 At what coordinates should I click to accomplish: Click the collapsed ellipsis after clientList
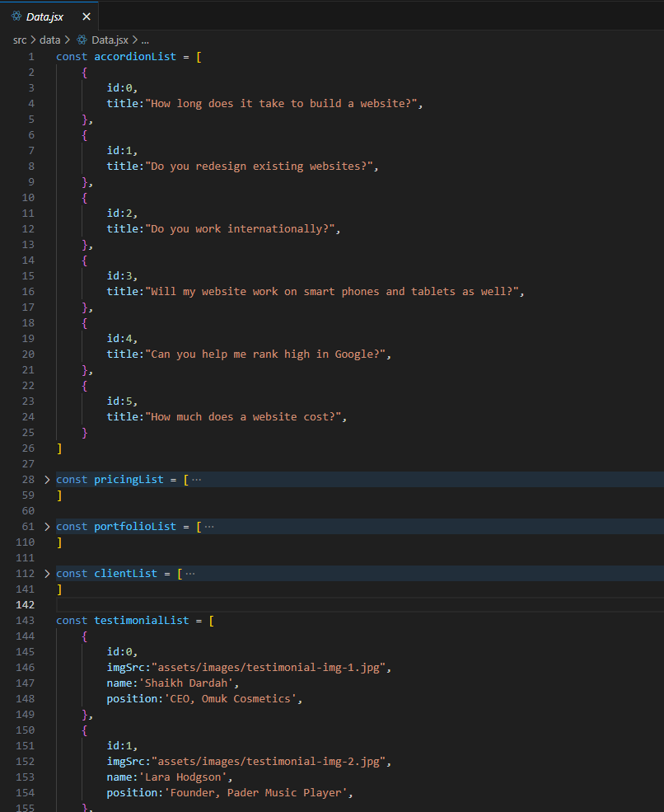pyautogui.click(x=190, y=574)
